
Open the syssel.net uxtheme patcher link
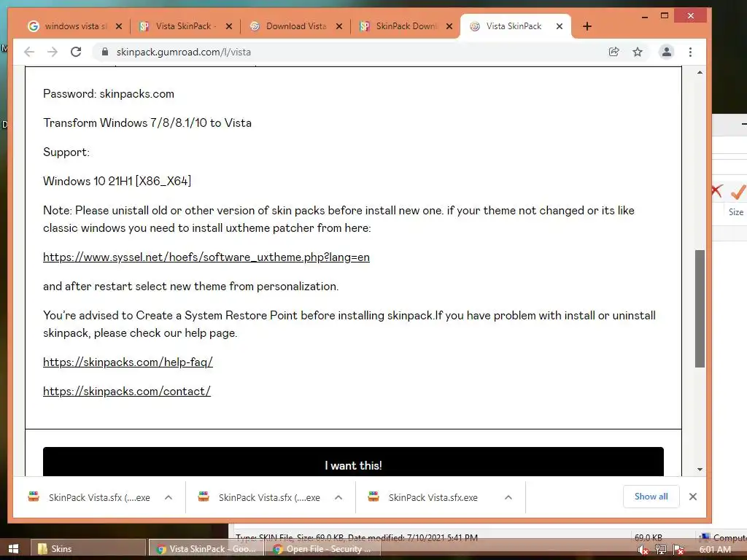click(x=206, y=257)
